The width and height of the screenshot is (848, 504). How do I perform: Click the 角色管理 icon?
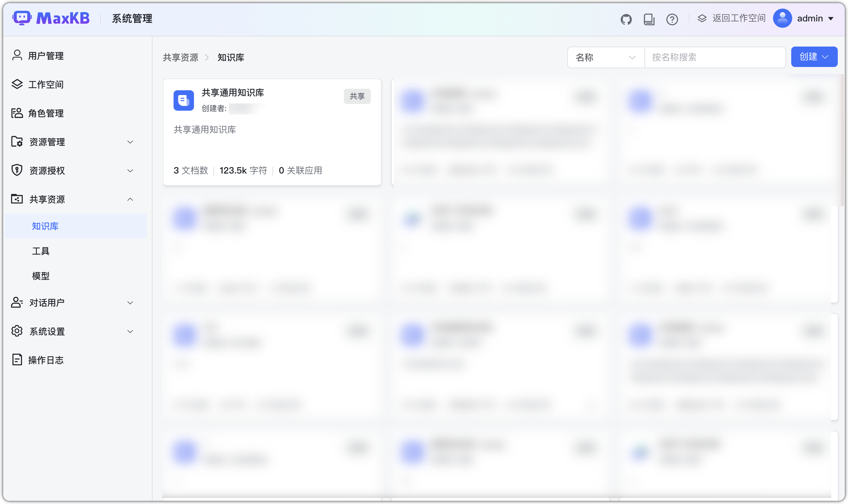click(17, 113)
